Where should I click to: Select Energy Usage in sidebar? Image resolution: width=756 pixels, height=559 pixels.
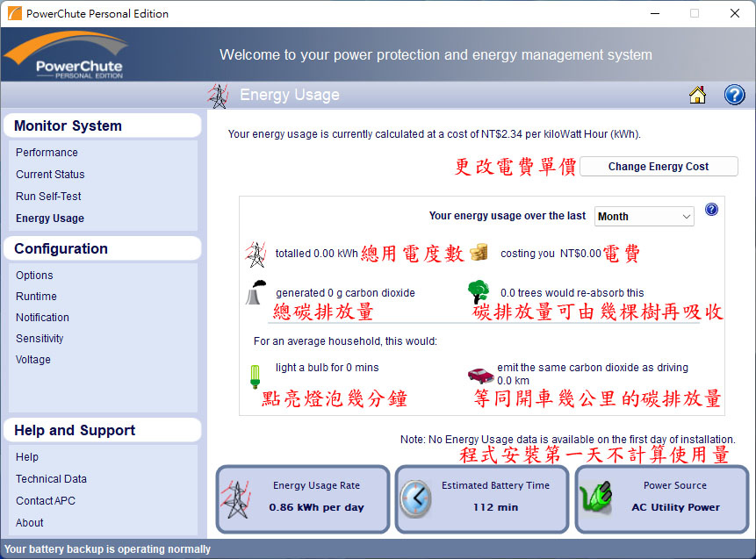[50, 219]
